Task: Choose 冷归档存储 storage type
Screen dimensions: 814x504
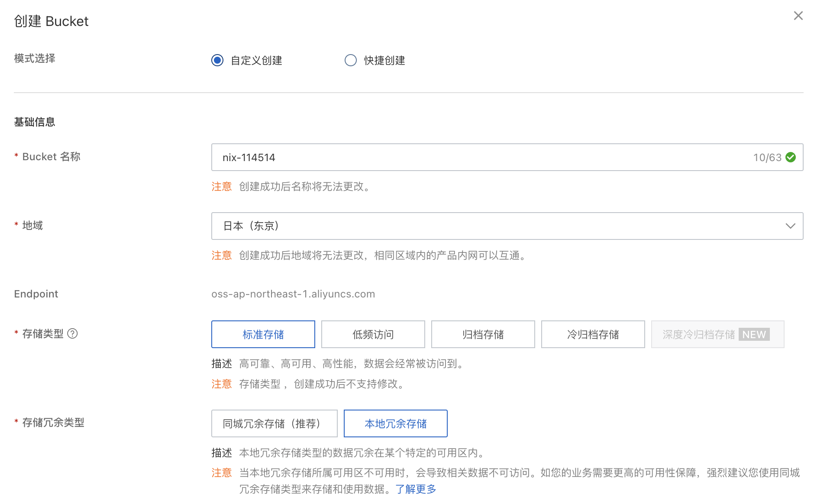Action: pos(593,334)
